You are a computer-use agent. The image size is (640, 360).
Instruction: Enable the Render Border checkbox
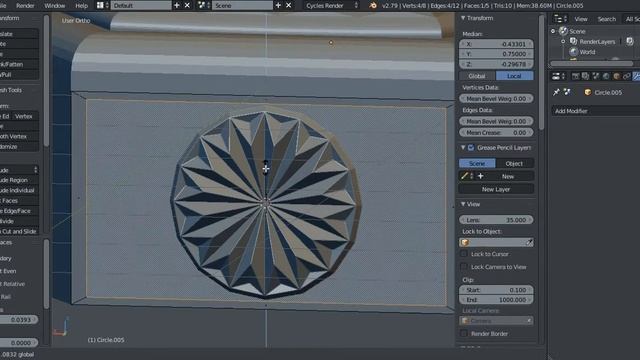pos(464,333)
